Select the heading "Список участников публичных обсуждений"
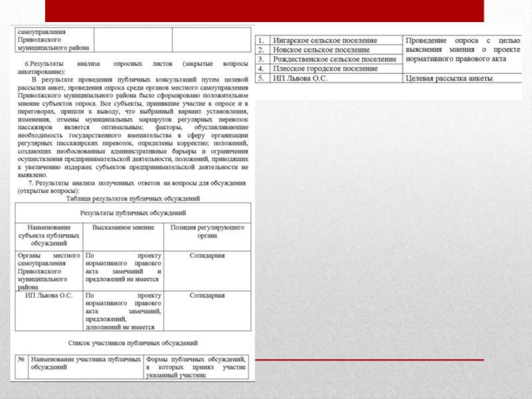Image resolution: width=532 pixels, height=399 pixels. click(x=132, y=343)
